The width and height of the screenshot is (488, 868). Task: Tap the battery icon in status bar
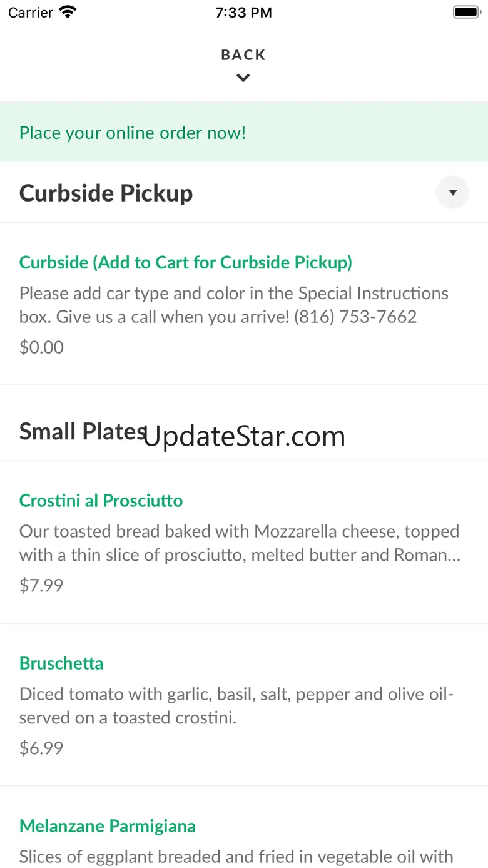[465, 12]
